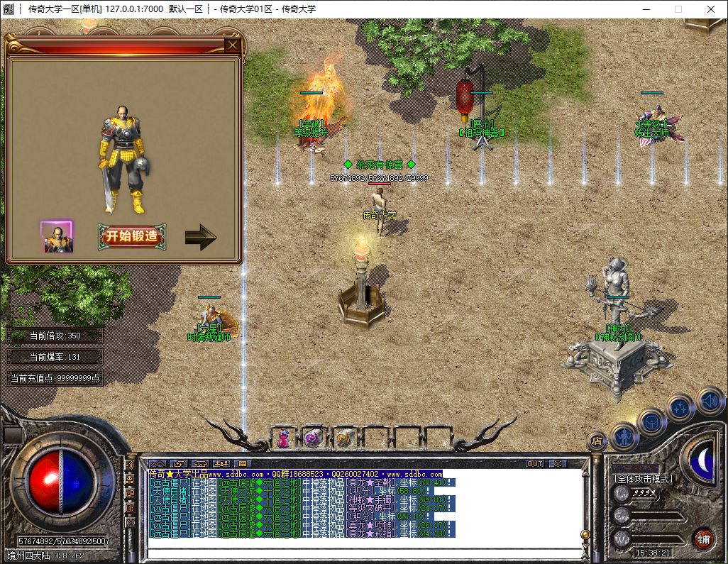The image size is (728, 564).
Task: Click the chat text input field
Action: tap(365, 553)
